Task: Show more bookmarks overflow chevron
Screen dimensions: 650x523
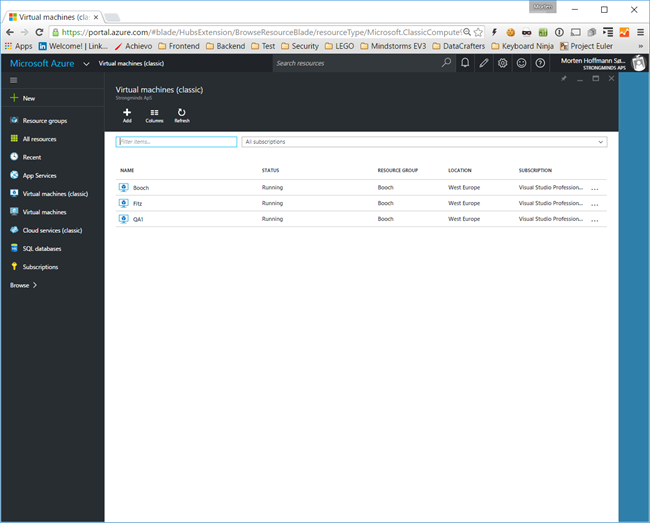Action: [640, 46]
